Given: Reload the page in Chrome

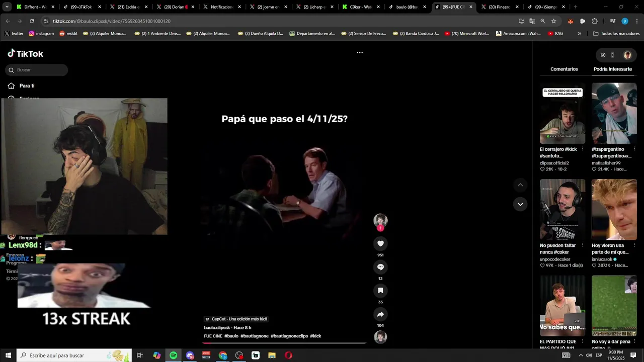Looking at the screenshot, I should (32, 21).
